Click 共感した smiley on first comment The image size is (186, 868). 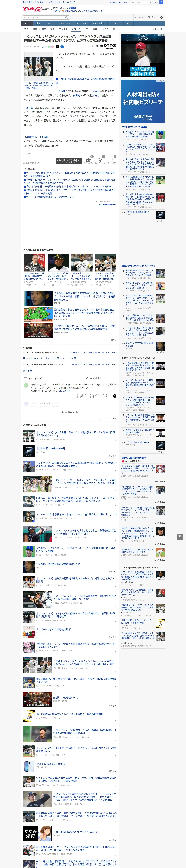[78, 396]
